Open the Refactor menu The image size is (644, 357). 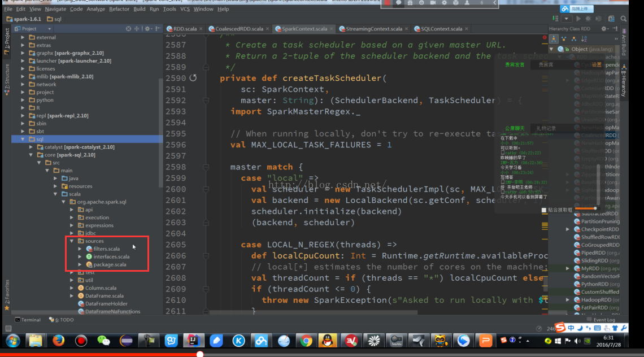tap(119, 8)
